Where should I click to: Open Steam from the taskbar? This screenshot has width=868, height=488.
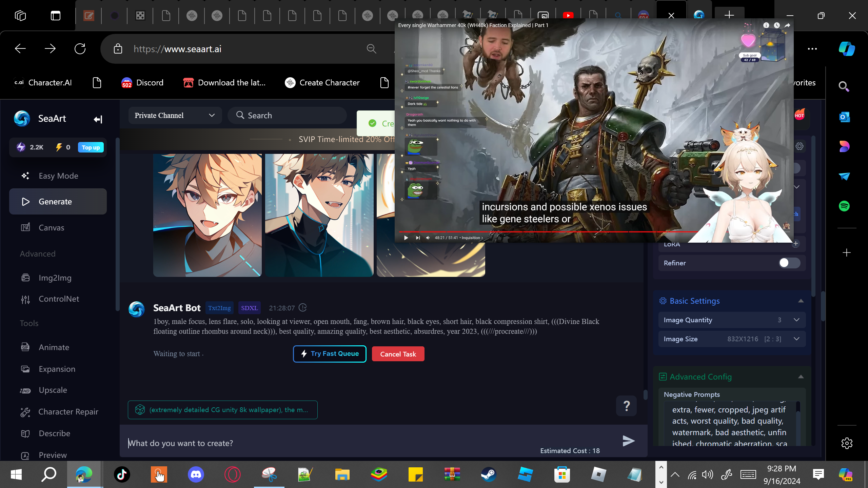[489, 474]
